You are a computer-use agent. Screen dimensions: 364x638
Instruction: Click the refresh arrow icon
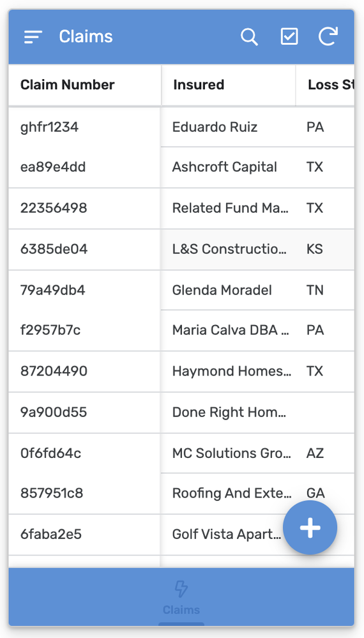[328, 36]
